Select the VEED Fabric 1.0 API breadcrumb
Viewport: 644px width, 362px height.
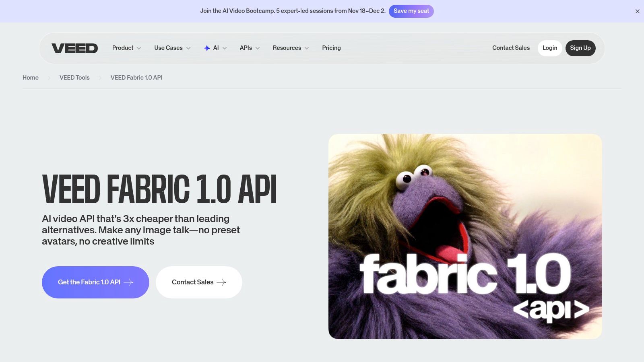pyautogui.click(x=136, y=78)
